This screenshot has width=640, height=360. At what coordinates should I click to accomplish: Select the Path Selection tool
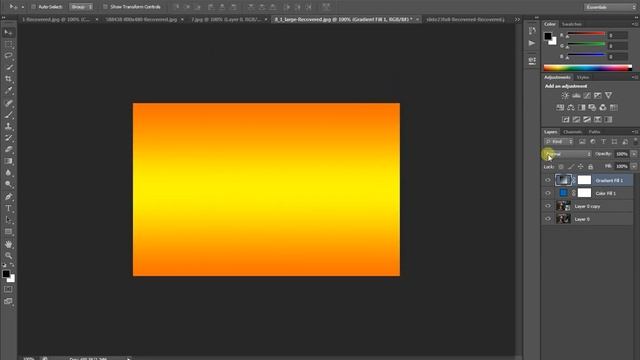(9, 220)
